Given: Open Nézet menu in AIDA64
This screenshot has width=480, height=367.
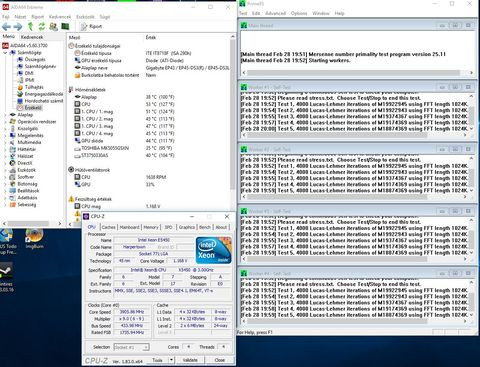Looking at the screenshot, I should click(20, 17).
